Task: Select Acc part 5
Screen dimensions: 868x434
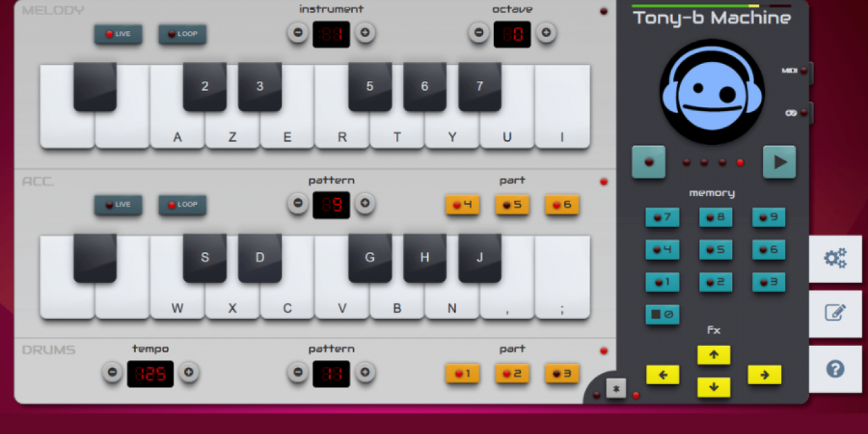Action: [512, 205]
